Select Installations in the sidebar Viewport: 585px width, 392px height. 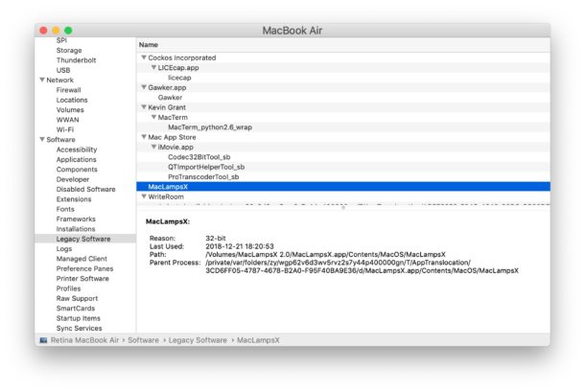(x=76, y=229)
